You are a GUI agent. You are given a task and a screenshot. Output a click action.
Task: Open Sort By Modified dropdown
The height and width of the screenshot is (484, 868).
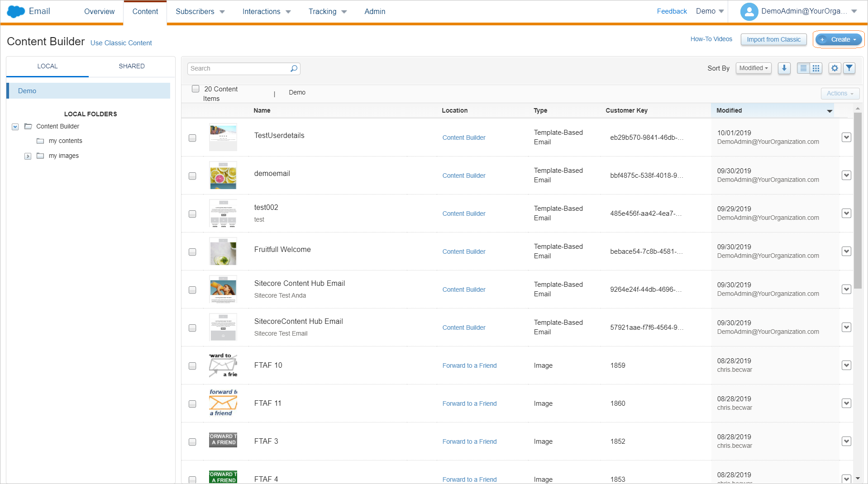coord(754,68)
